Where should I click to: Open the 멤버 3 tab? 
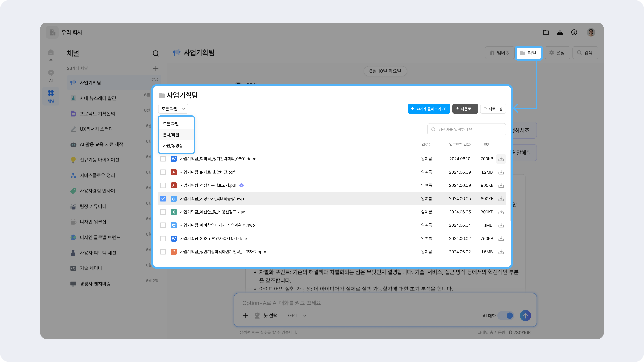tap(499, 53)
